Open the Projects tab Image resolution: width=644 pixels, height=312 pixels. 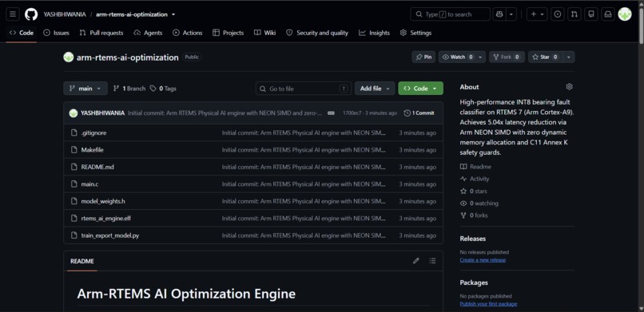click(228, 33)
